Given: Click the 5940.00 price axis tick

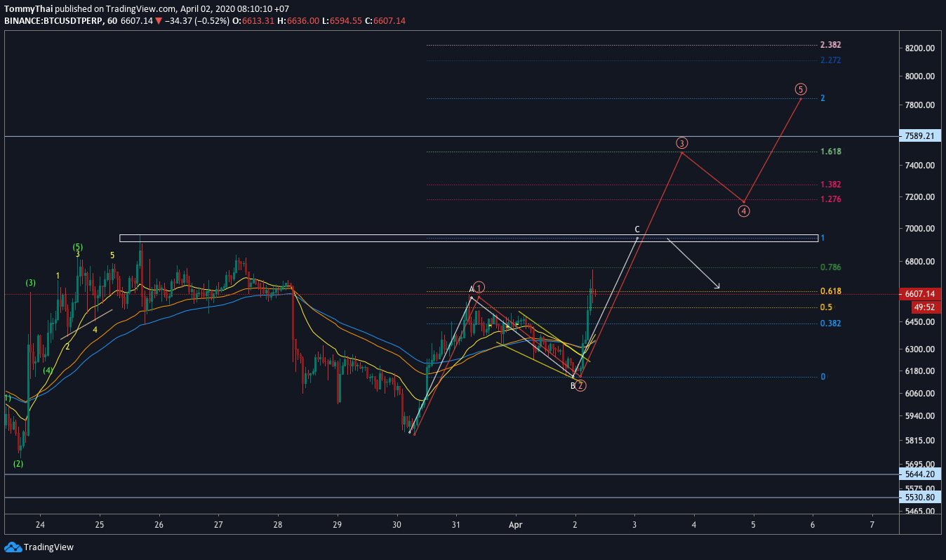Looking at the screenshot, I should (x=919, y=416).
